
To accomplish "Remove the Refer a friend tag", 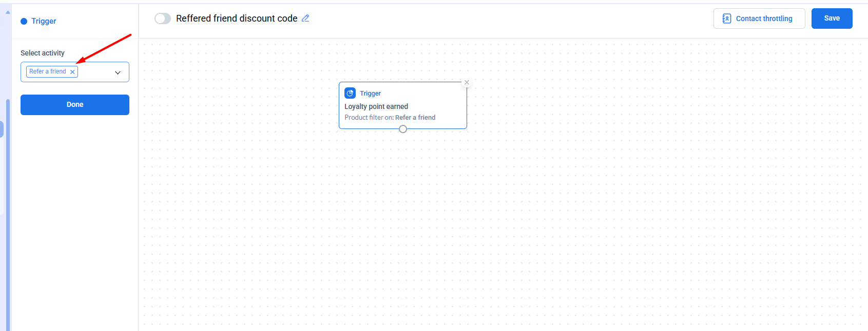I will [73, 72].
